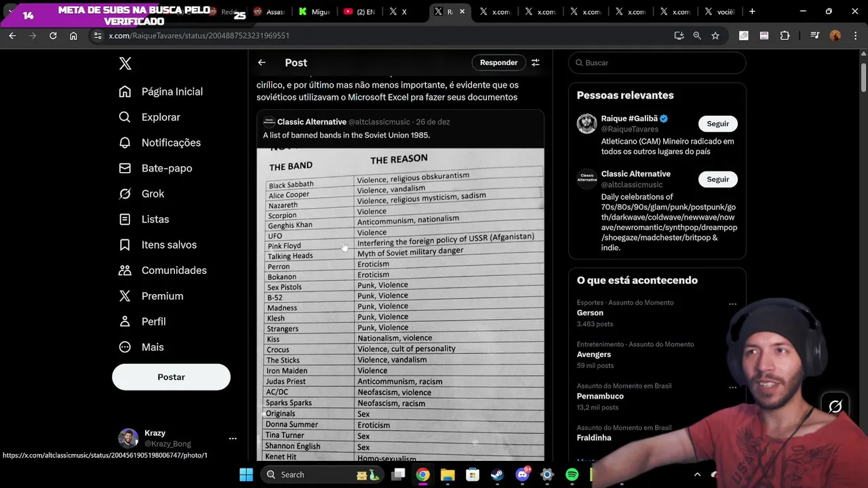Image resolution: width=868 pixels, height=488 pixels.
Task: Open media control icon in toolbar
Action: tap(815, 36)
